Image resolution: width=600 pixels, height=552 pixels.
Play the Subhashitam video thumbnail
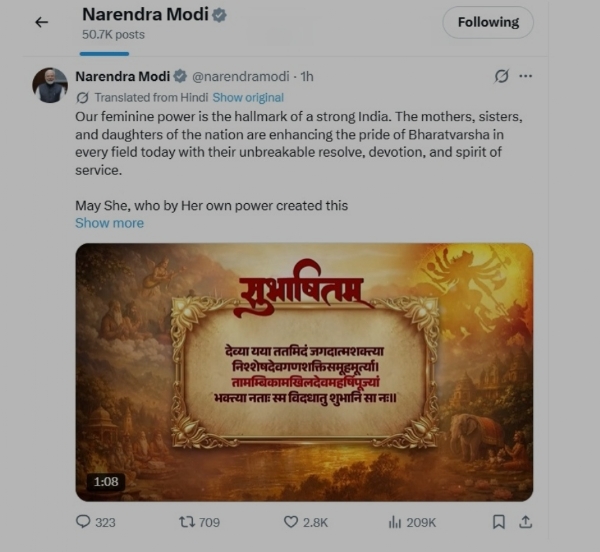coord(304,371)
